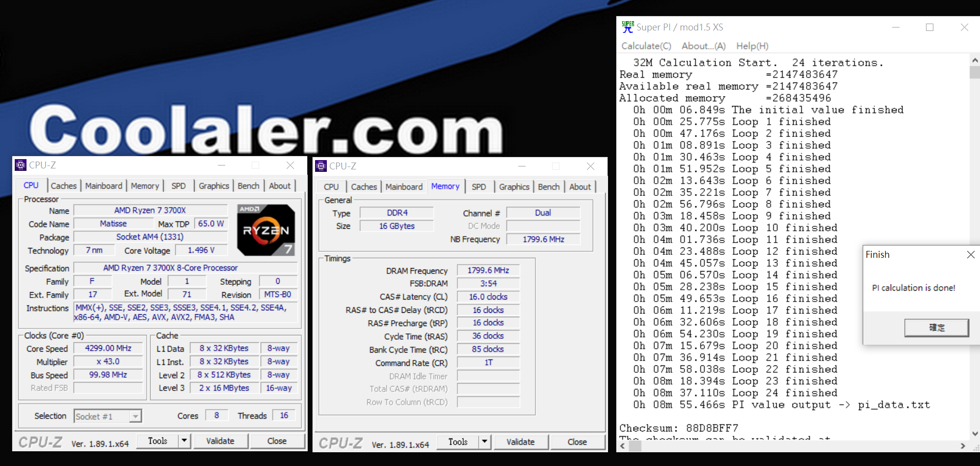Viewport: 980px width, 466px height.
Task: Confirm the PI calculation done dialog
Action: [x=936, y=328]
